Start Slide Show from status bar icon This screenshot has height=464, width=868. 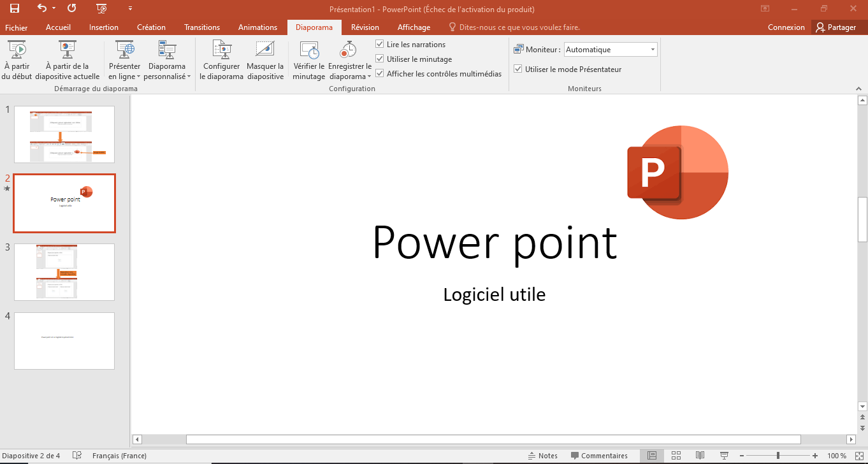click(x=724, y=456)
